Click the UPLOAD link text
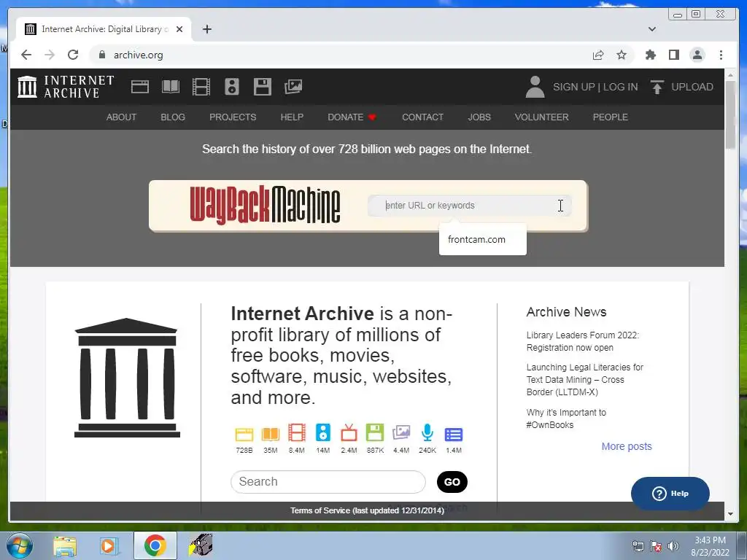Screen dimensions: 747x560 click(x=692, y=87)
